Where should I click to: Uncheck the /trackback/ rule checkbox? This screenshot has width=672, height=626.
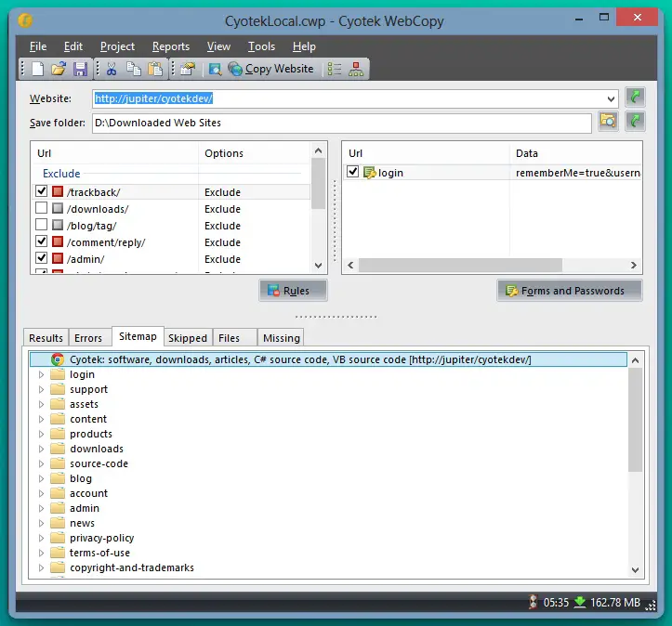(x=41, y=192)
